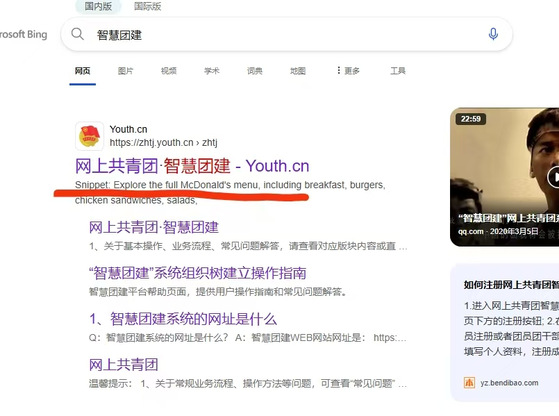Open the 网上共青团·智慧团建 sub-link
Viewport: 559px width, 416px height.
[x=154, y=227]
